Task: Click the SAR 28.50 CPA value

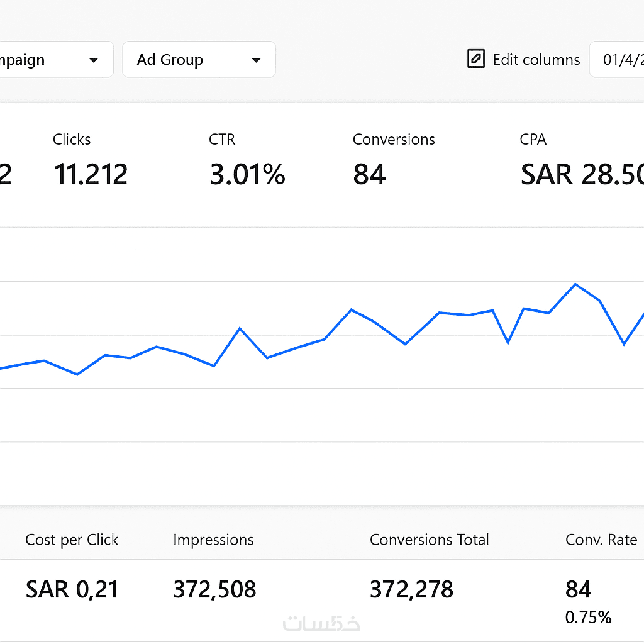Action: pos(582,174)
